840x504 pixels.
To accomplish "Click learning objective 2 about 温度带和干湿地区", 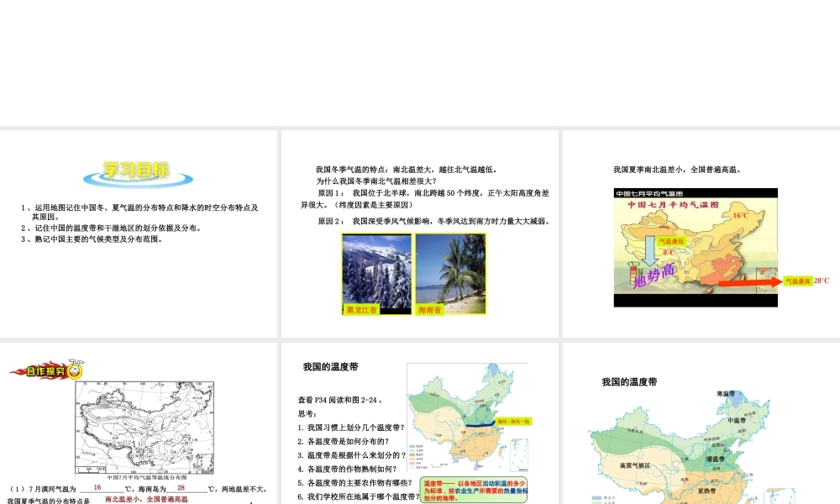I will 112,228.
